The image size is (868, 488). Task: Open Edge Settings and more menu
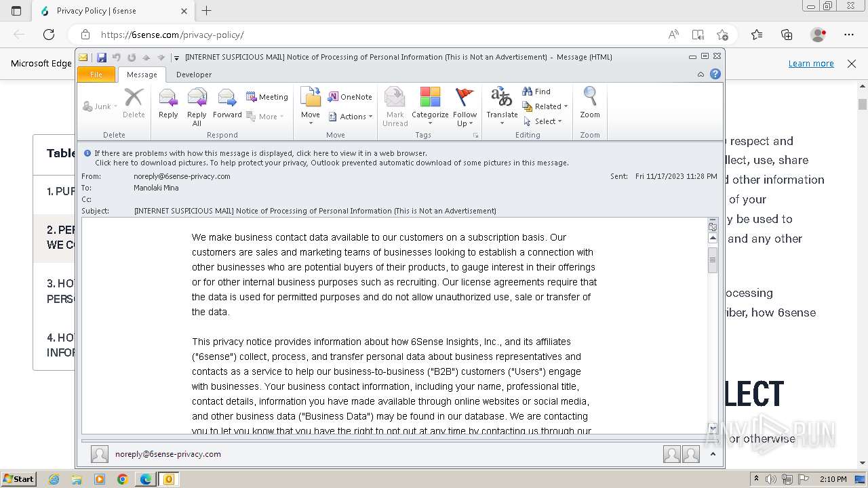click(849, 35)
